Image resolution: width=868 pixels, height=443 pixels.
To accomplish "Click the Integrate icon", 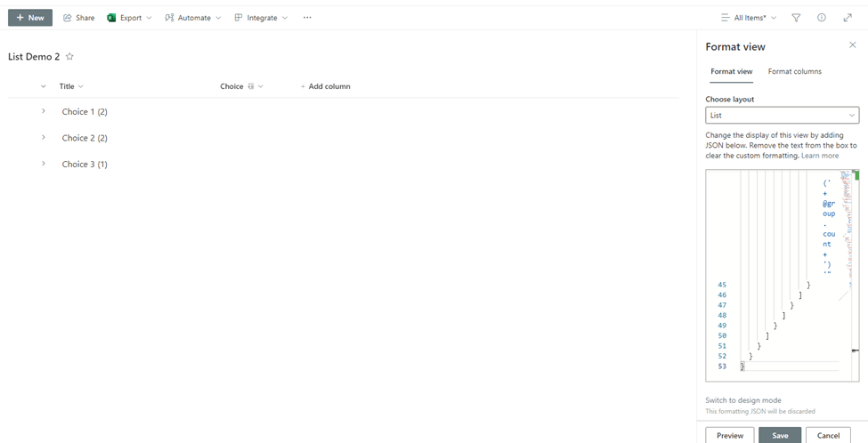I will click(239, 18).
